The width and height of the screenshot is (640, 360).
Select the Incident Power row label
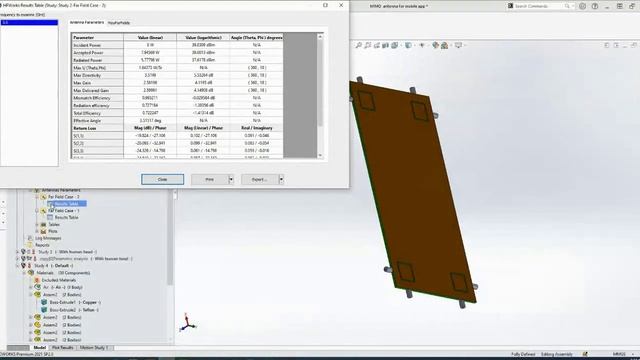pyautogui.click(x=97, y=45)
